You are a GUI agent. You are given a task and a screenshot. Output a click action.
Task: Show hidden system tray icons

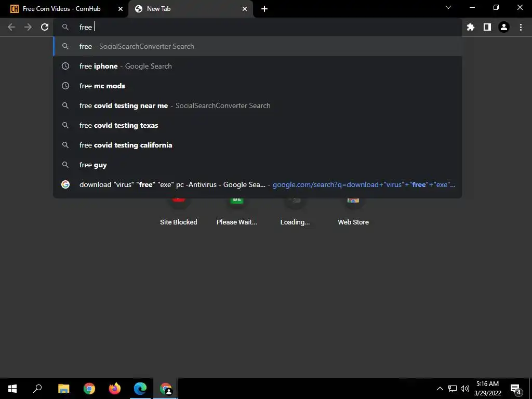click(440, 389)
